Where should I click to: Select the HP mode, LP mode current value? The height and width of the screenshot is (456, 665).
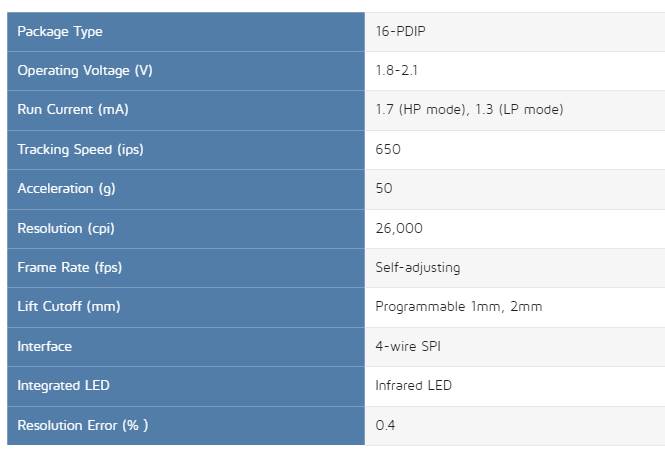(x=469, y=109)
